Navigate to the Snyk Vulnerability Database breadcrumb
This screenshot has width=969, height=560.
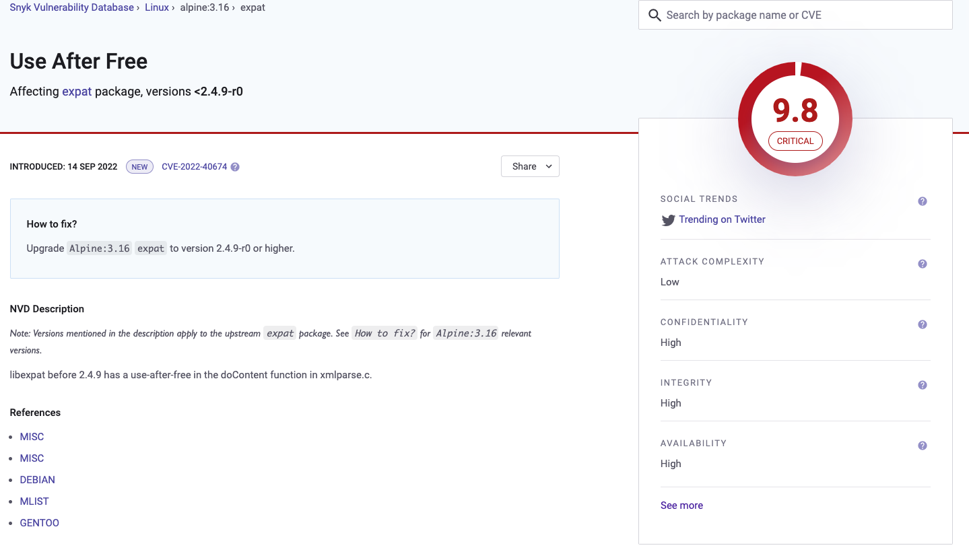[x=71, y=7]
